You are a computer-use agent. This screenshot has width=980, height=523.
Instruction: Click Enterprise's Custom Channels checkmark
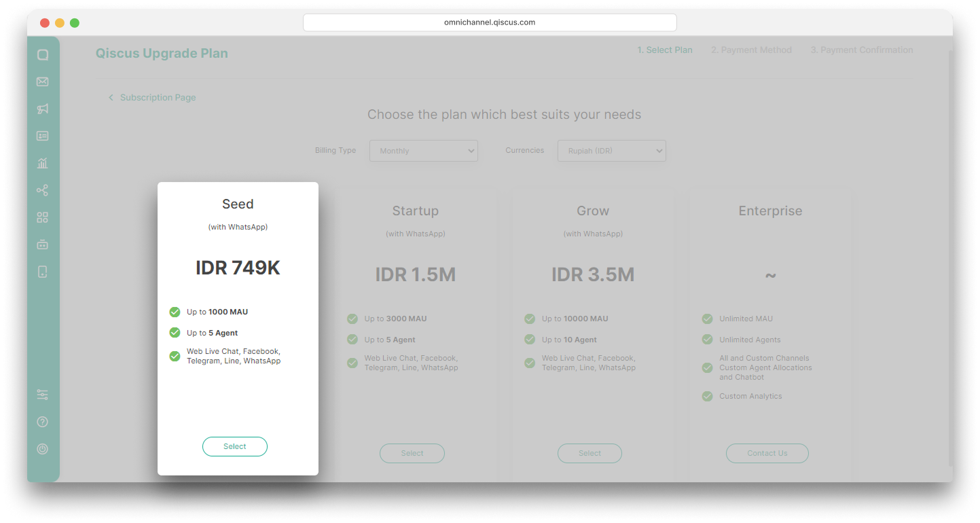tap(707, 367)
